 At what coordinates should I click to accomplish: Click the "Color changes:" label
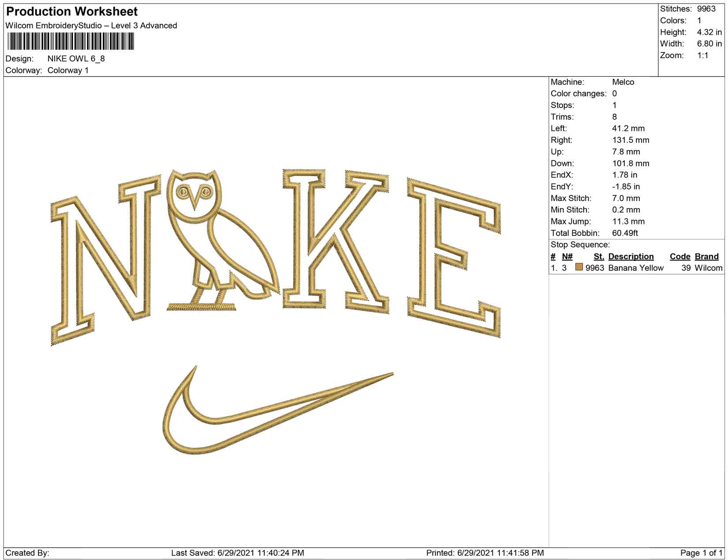[578, 93]
